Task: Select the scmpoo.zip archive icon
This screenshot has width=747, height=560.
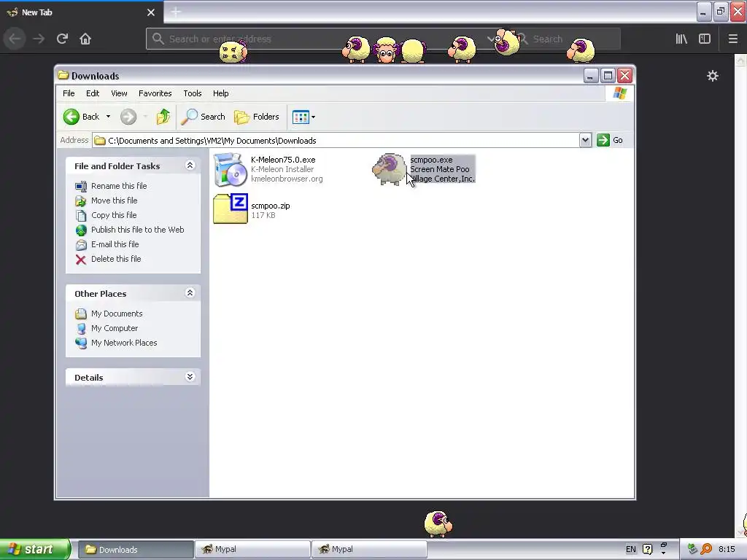Action: 231,209
